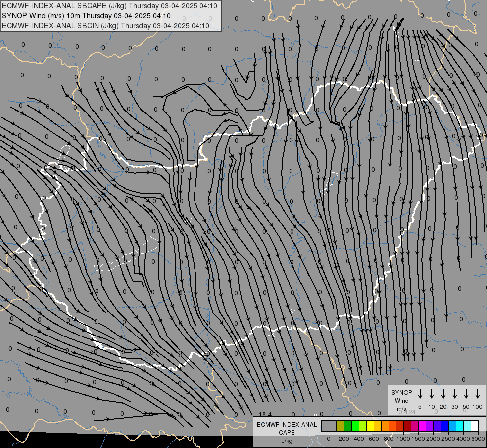This screenshot has width=487, height=448.
Task: Click the wind legend arrow above 100
Action: click(478, 394)
